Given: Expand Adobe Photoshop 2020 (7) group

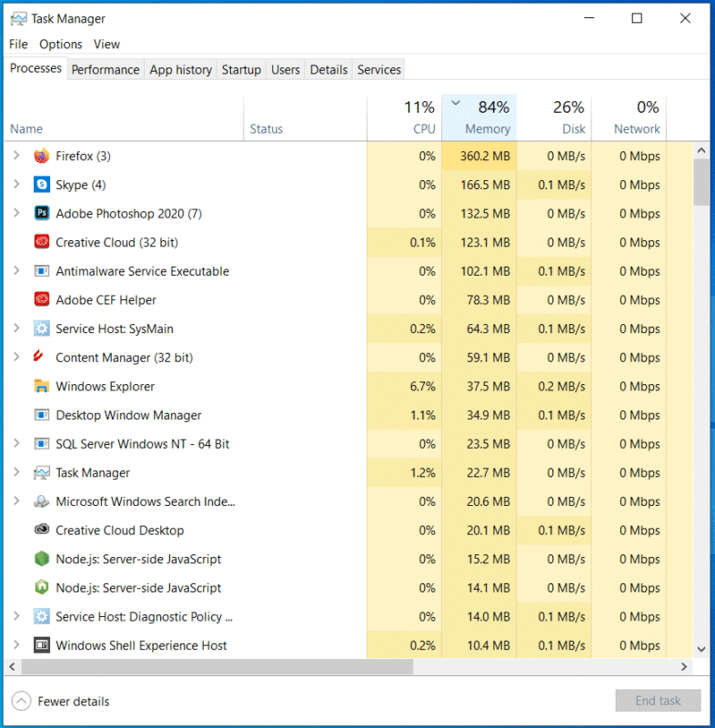Looking at the screenshot, I should [16, 213].
